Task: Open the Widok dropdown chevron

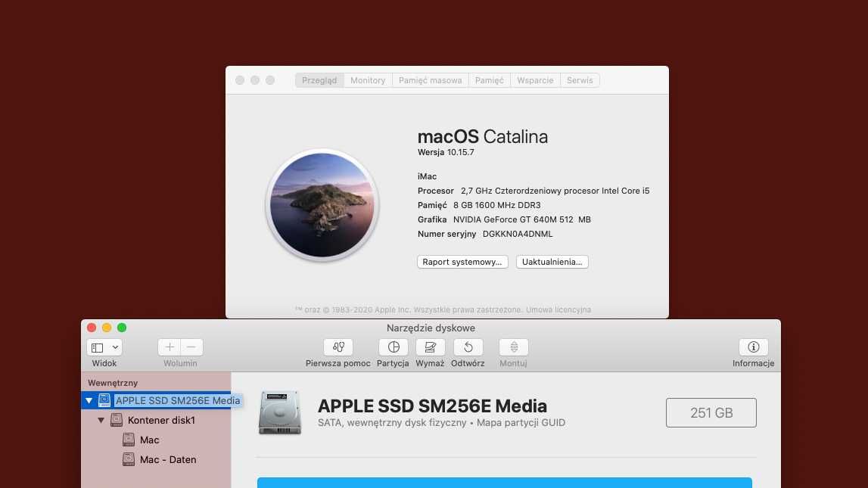Action: pyautogui.click(x=115, y=347)
